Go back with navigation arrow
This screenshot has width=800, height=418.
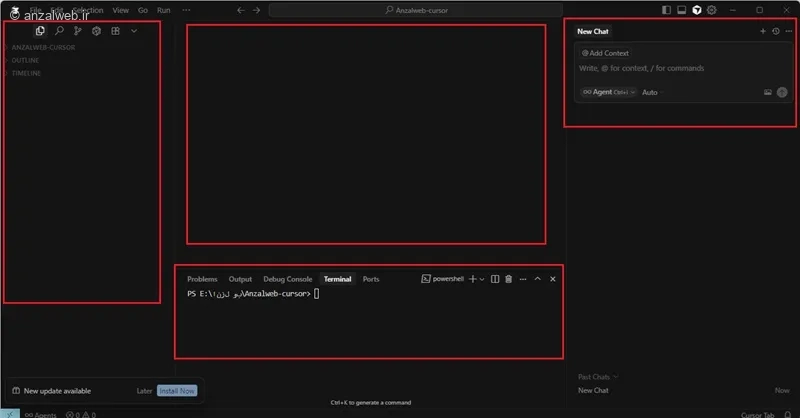[x=241, y=10]
